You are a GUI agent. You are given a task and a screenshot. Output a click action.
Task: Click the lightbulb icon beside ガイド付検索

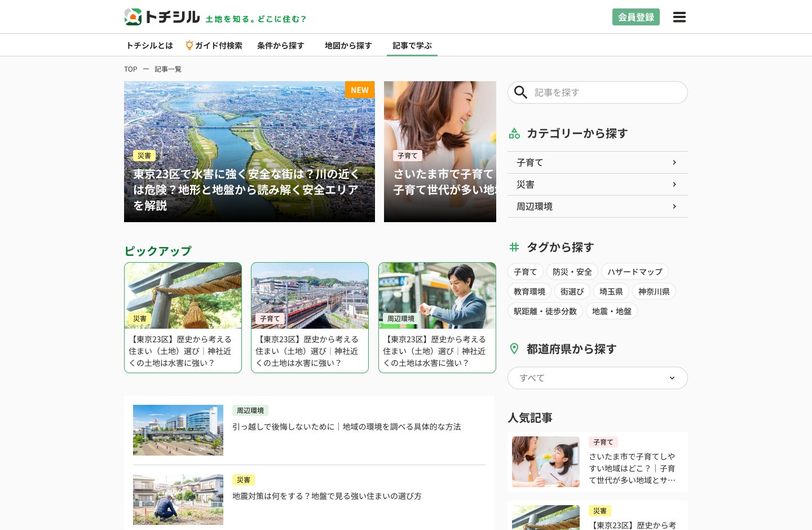[x=189, y=45]
